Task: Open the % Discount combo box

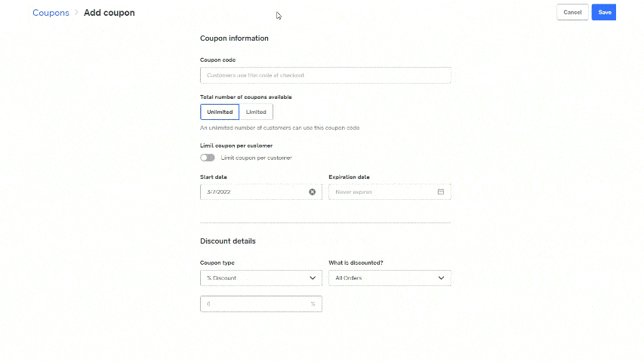Action: (260, 278)
